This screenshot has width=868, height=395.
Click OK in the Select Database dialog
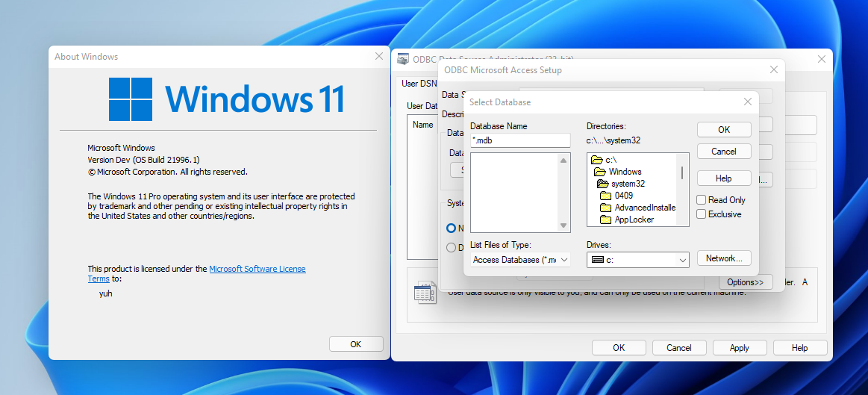pyautogui.click(x=724, y=130)
